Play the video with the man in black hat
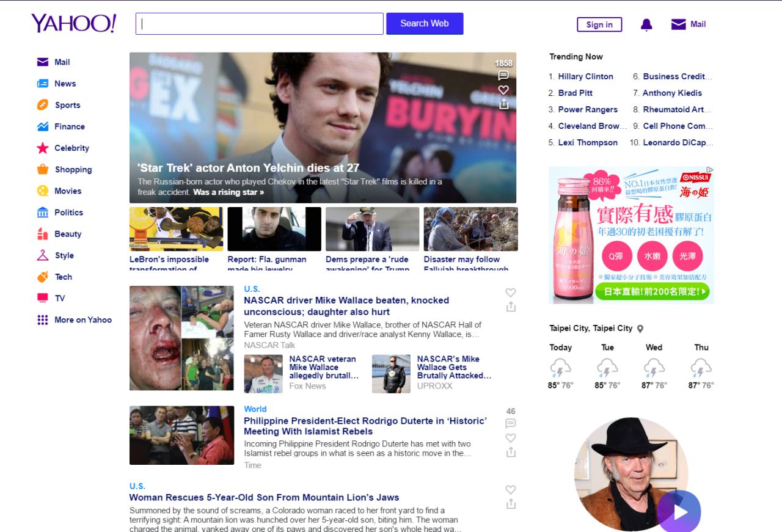This screenshot has height=532, width=782. (x=679, y=511)
